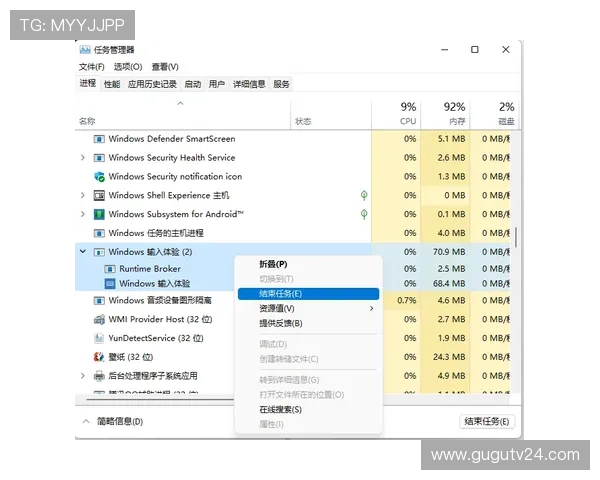
Task: Switch to the 应用历史记录 tab
Action: pyautogui.click(x=152, y=84)
